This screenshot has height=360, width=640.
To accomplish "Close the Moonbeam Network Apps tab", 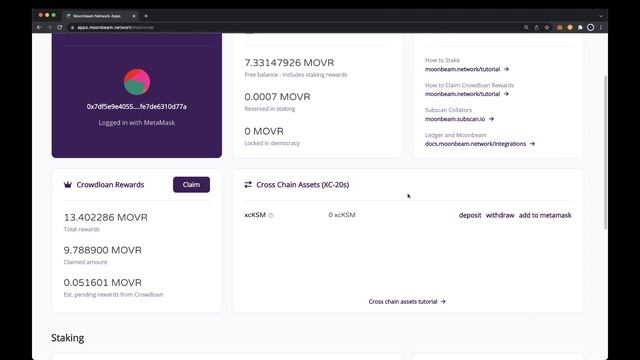I will click(x=133, y=16).
